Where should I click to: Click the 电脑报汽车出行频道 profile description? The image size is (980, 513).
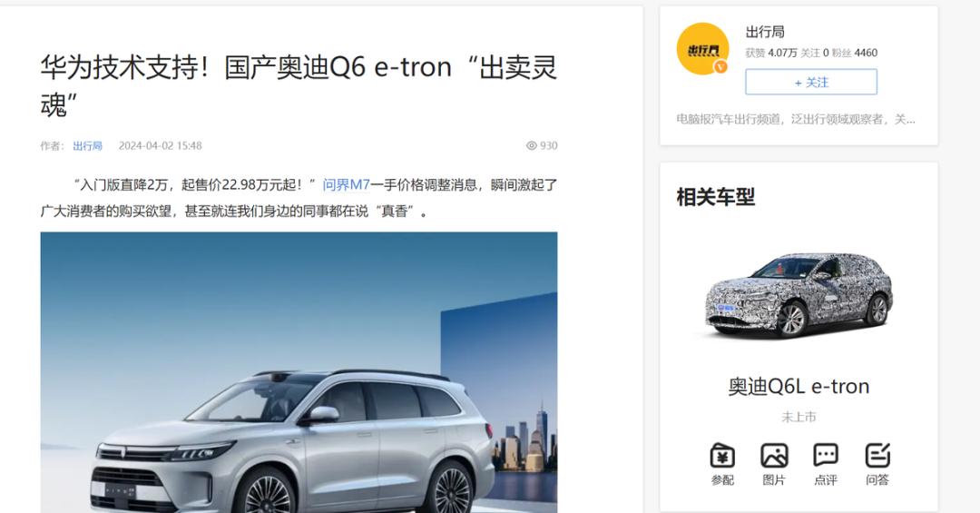click(x=796, y=119)
